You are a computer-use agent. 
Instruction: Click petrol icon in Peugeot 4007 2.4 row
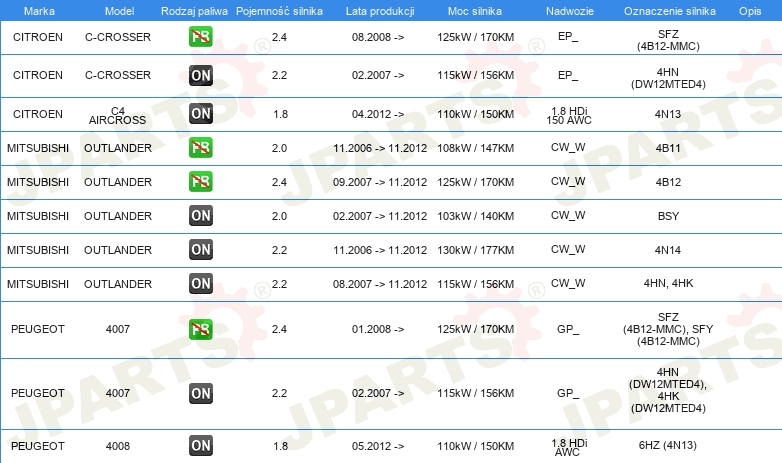200,329
